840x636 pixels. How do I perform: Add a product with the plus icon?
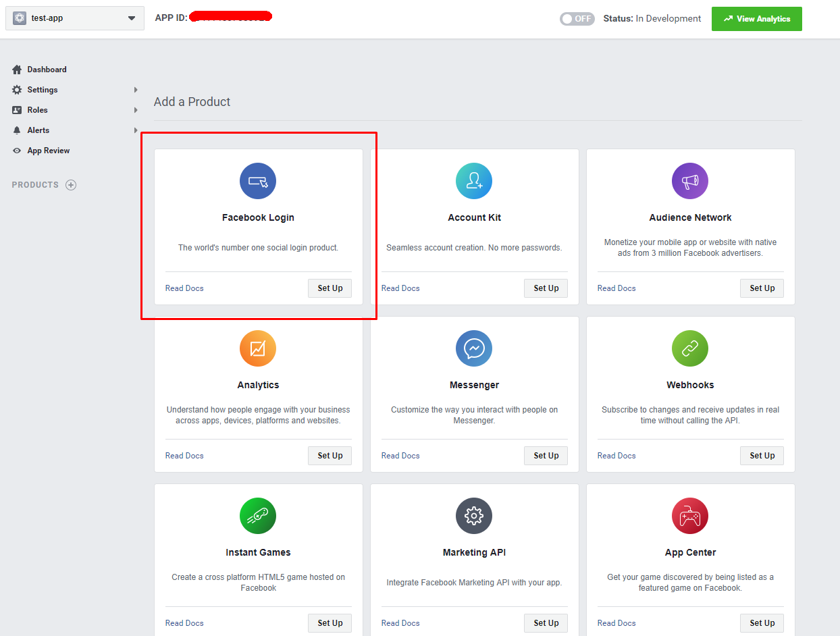[x=71, y=185]
